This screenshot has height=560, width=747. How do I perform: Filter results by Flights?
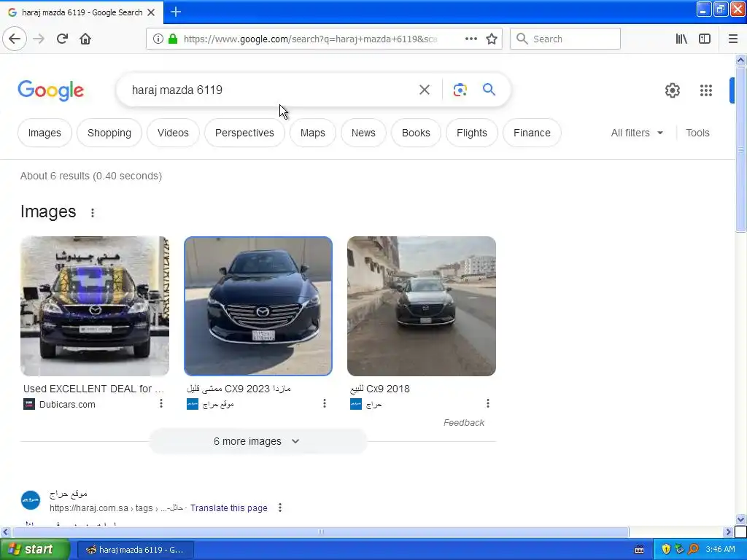472,133
